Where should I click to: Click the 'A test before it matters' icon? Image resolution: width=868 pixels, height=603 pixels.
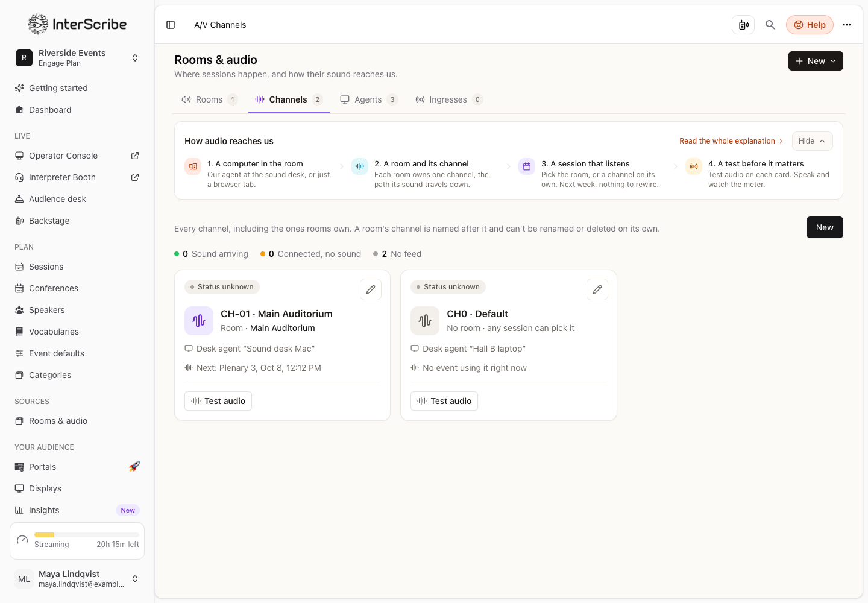694,166
